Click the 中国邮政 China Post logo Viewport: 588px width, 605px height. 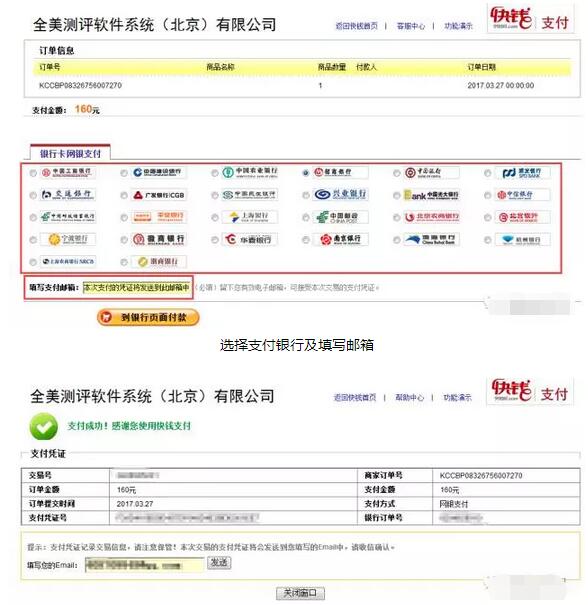click(x=340, y=217)
